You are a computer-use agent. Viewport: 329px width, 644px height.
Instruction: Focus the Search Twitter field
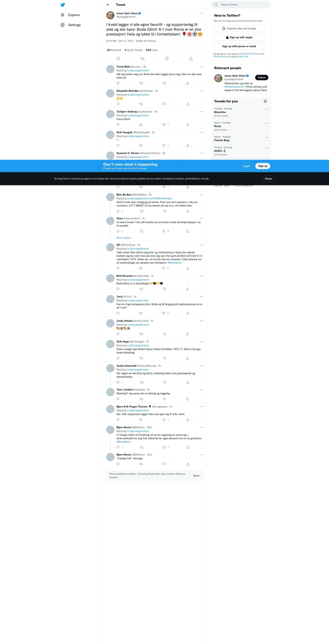(x=241, y=4)
